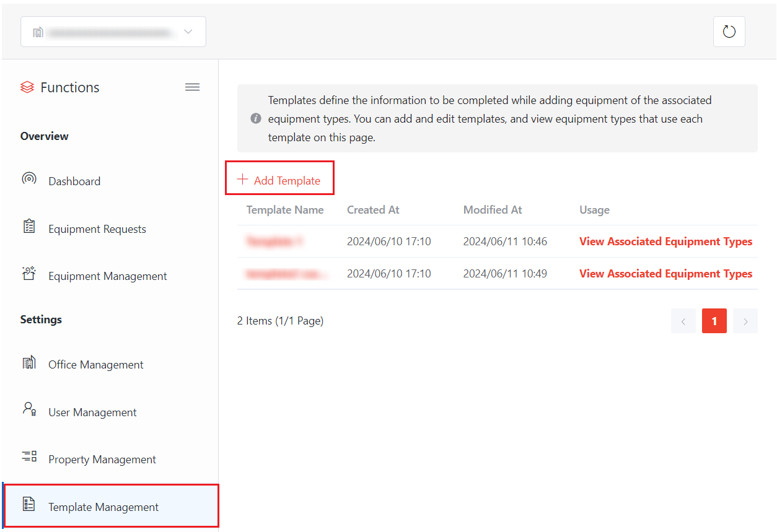Click the Template Management document icon
This screenshot has height=532, width=777.
point(29,505)
